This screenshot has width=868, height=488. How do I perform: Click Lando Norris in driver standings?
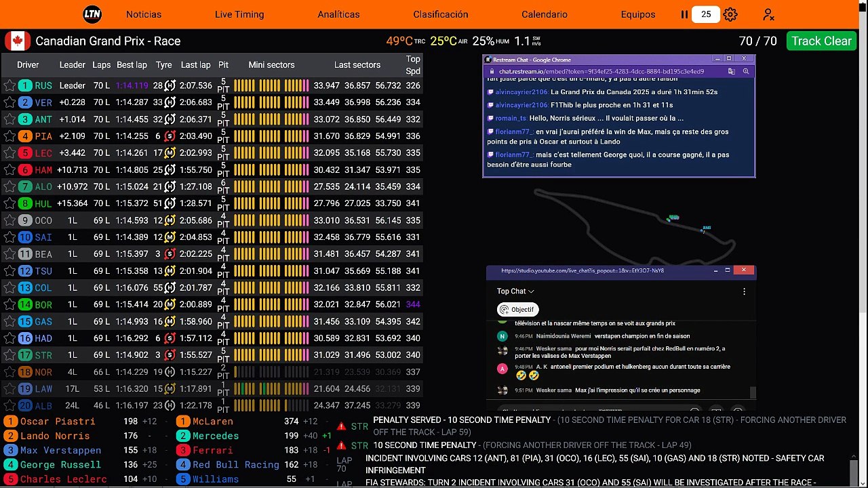54,436
